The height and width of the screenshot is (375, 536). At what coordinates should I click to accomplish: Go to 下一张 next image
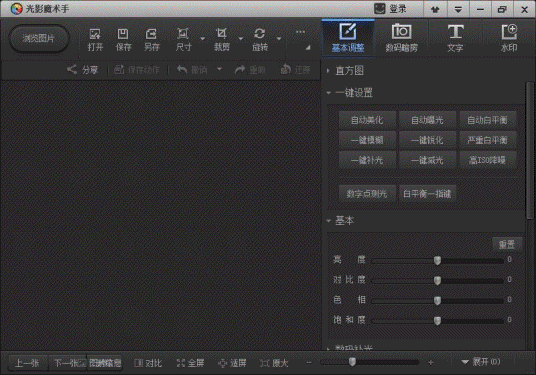click(x=67, y=363)
